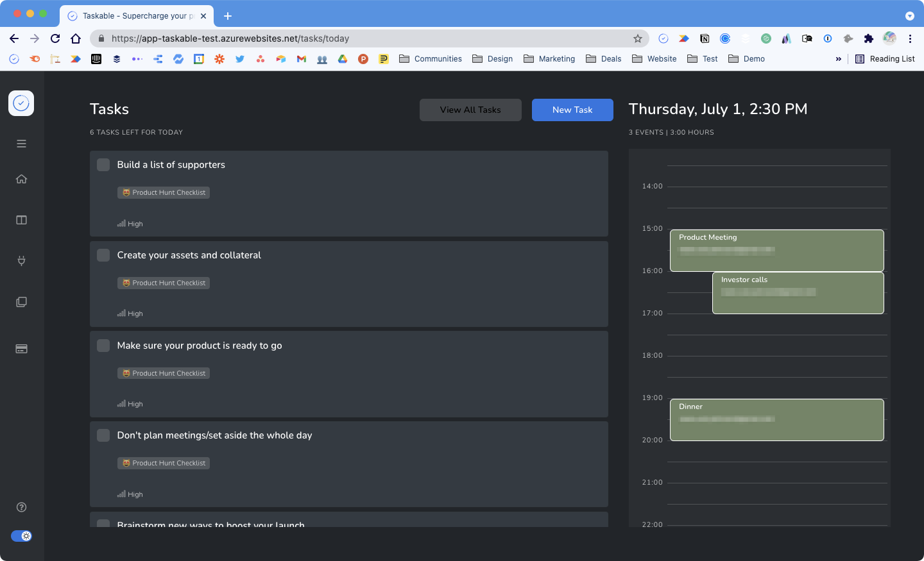
Task: Open the Design bookmarks folder
Action: coord(492,59)
